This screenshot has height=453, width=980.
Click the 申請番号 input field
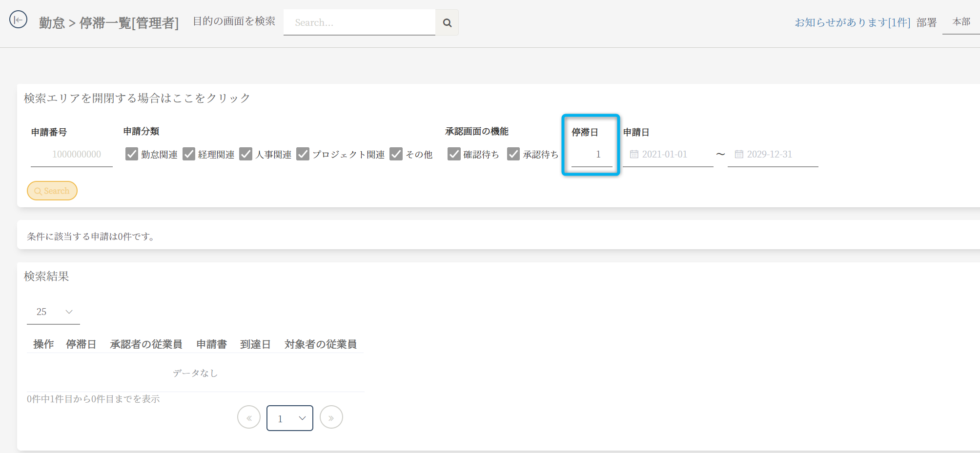(72, 155)
